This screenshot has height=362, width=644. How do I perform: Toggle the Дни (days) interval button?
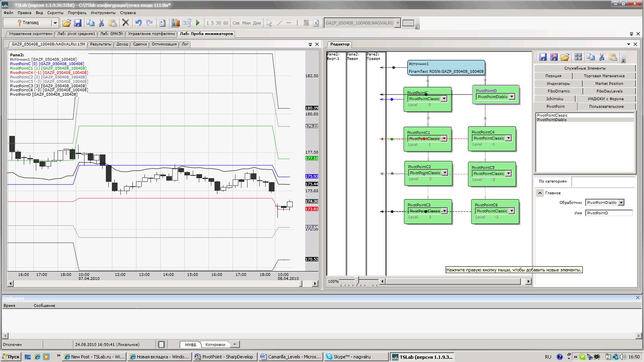click(x=257, y=23)
